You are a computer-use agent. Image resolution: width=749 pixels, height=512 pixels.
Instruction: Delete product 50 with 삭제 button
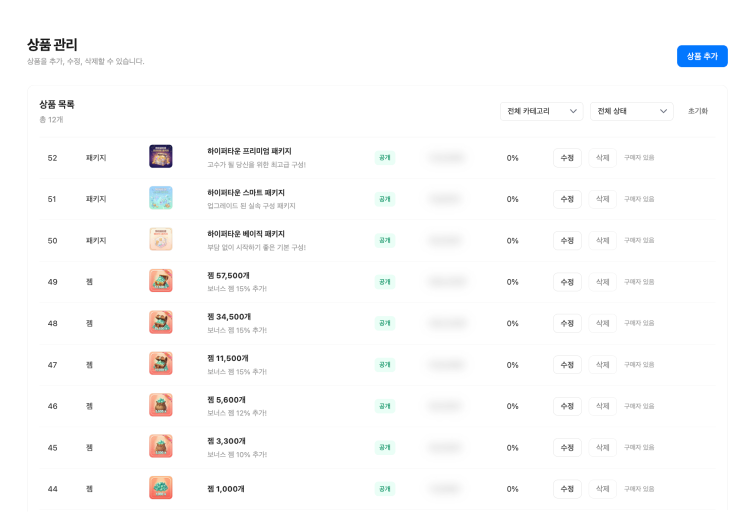click(602, 241)
